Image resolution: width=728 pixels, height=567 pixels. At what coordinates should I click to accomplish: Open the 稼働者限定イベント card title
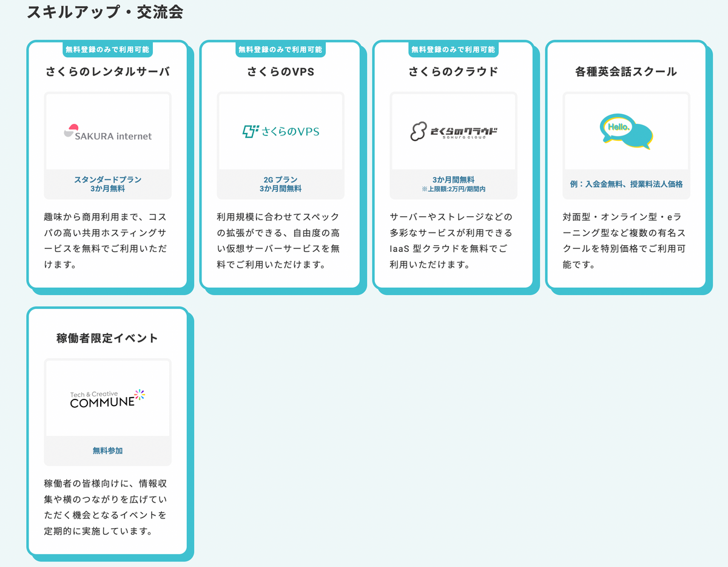107,338
